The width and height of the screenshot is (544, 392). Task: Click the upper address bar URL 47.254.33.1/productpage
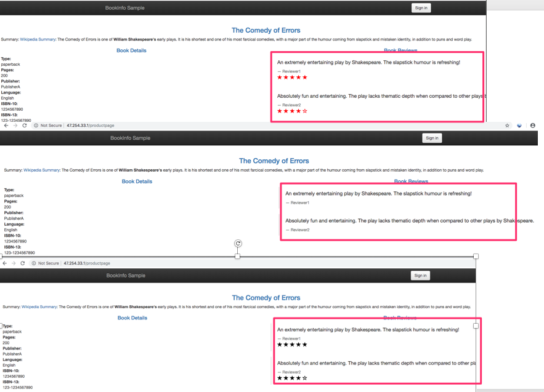point(90,126)
